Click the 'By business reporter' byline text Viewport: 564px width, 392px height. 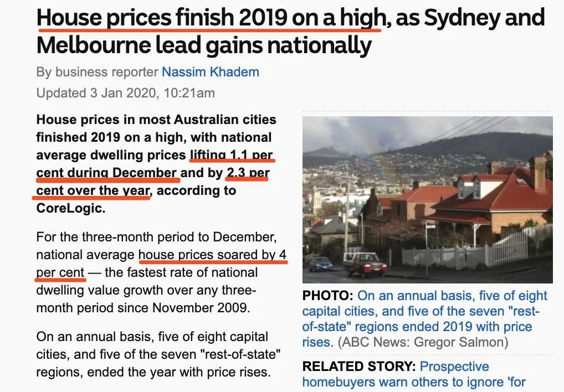click(97, 72)
